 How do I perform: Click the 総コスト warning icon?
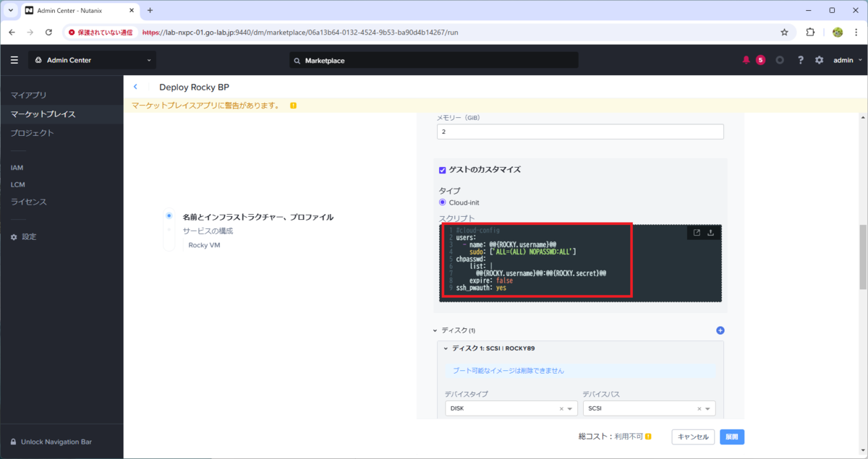[x=648, y=437]
